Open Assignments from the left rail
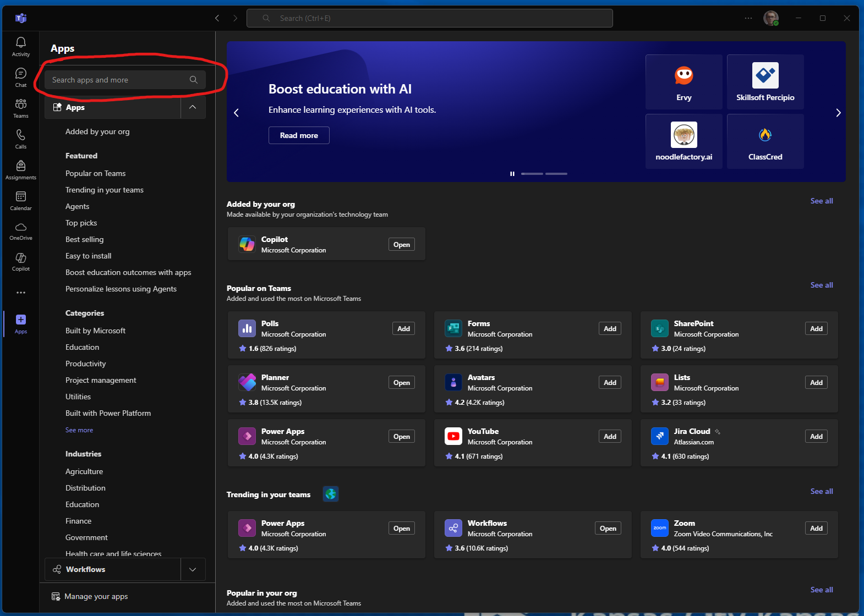Viewport: 864px width, 616px height. [x=21, y=170]
